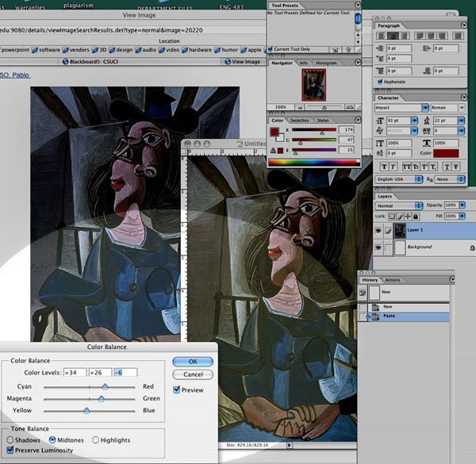476x464 pixels.
Task: Switch to the Swatches tab
Action: pyautogui.click(x=299, y=121)
